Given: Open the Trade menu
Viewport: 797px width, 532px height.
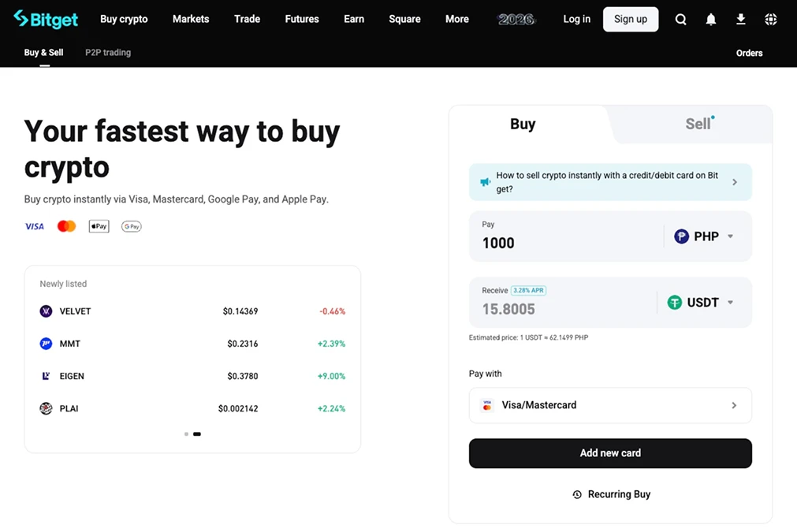Looking at the screenshot, I should 247,19.
